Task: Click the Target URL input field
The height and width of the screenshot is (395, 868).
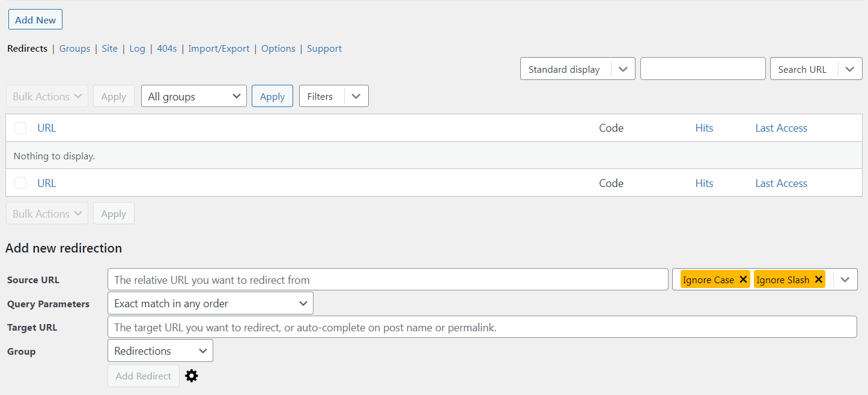Action: pyautogui.click(x=420, y=326)
